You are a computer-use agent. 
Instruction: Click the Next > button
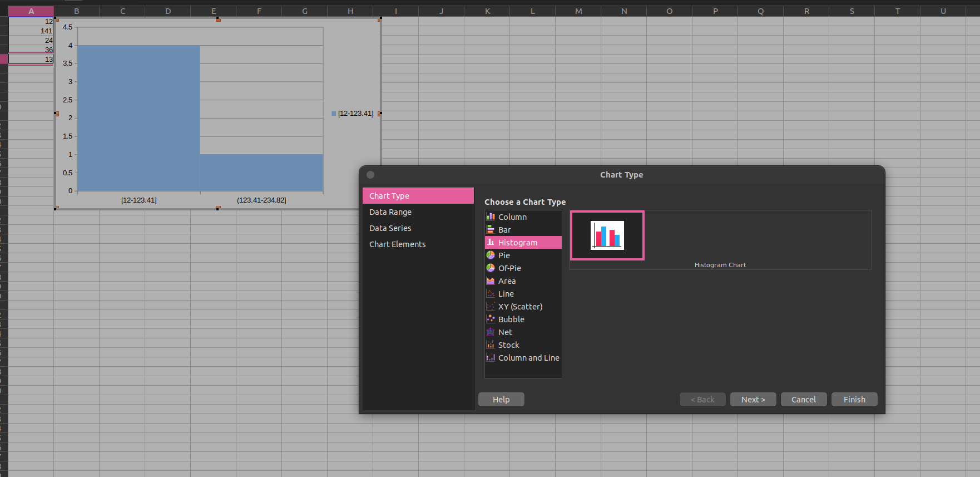pyautogui.click(x=753, y=400)
